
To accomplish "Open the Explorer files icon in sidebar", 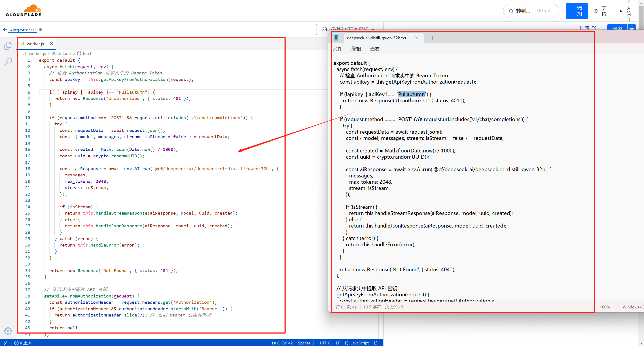I will click(8, 46).
